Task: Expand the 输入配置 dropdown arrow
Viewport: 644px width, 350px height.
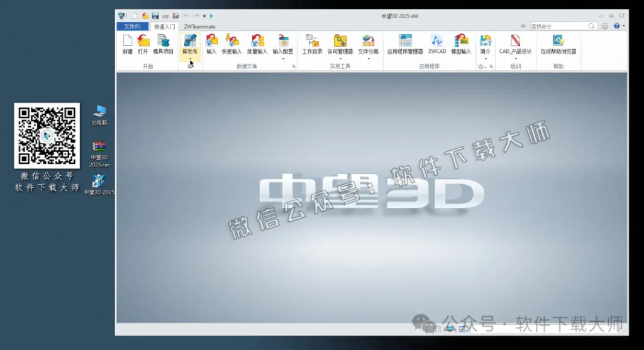Action: point(283,59)
